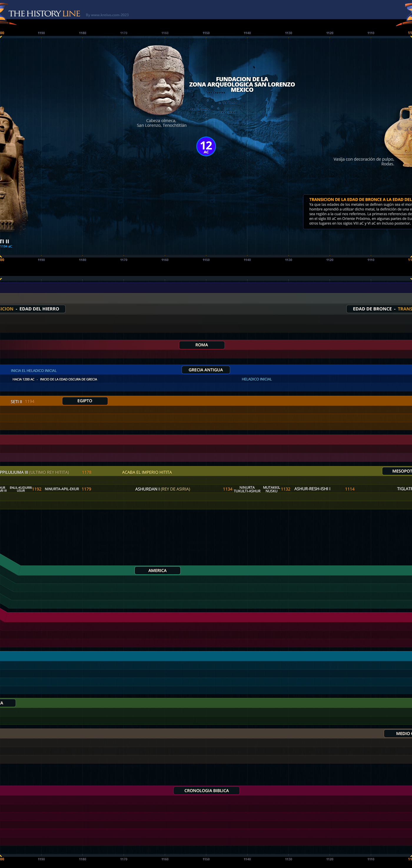
Task: Click 'Vasija con decoración de pulpo, Rodas.' caption
Action: click(364, 162)
